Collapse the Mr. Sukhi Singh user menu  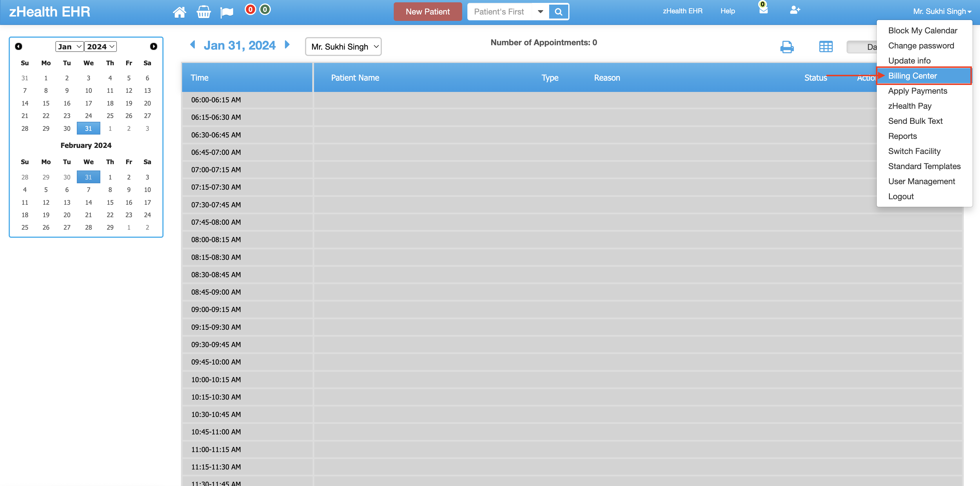(942, 11)
